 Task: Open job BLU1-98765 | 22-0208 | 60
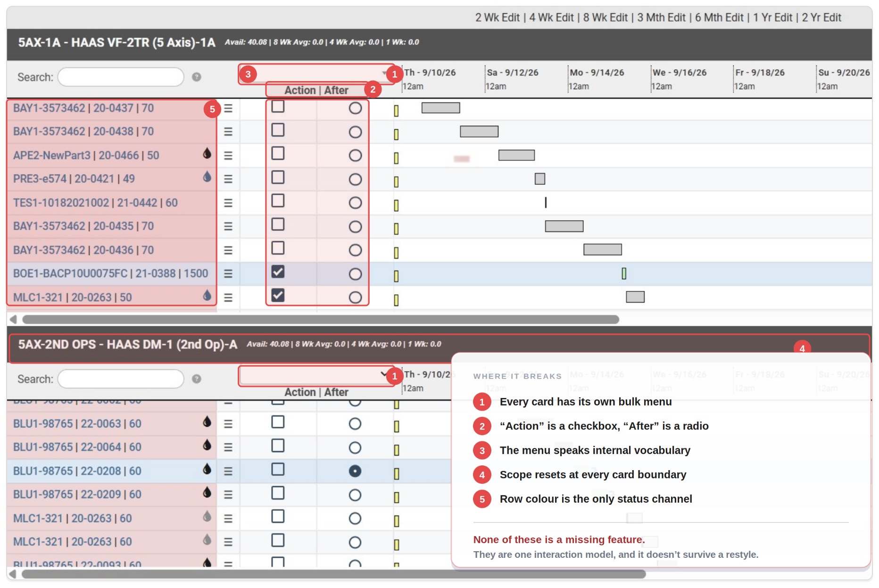77,471
